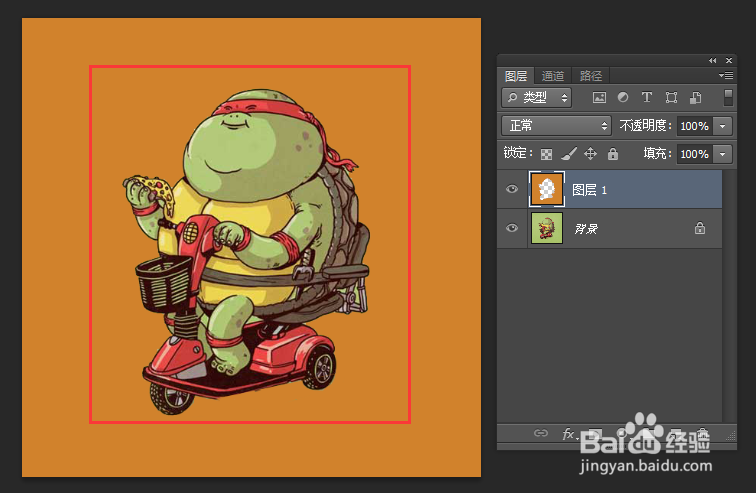Select the 图层 1 layer name

pos(589,190)
